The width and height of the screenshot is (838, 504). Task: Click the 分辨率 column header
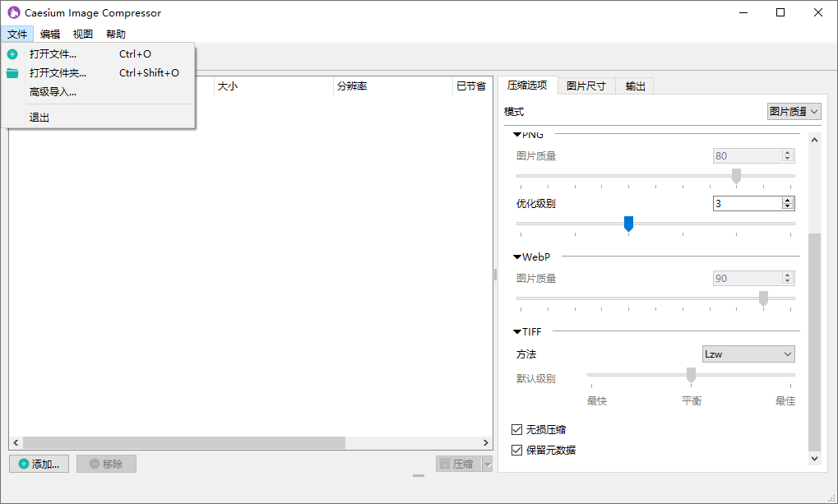pyautogui.click(x=393, y=86)
